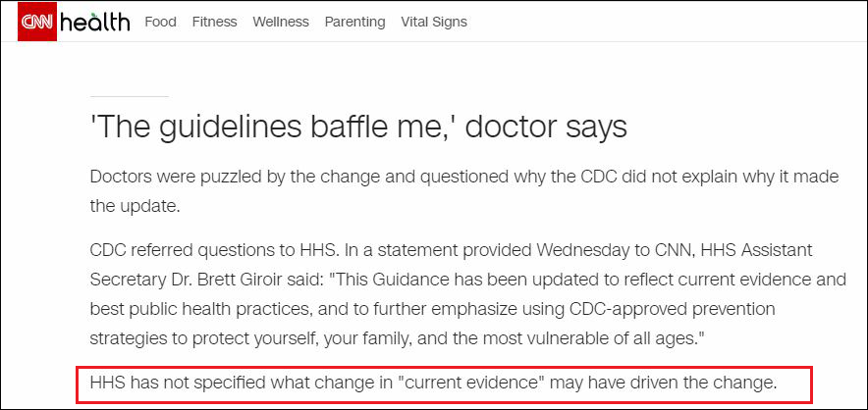Screen dimensions: 868x410
Task: Open the health section logo link
Action: (x=94, y=22)
